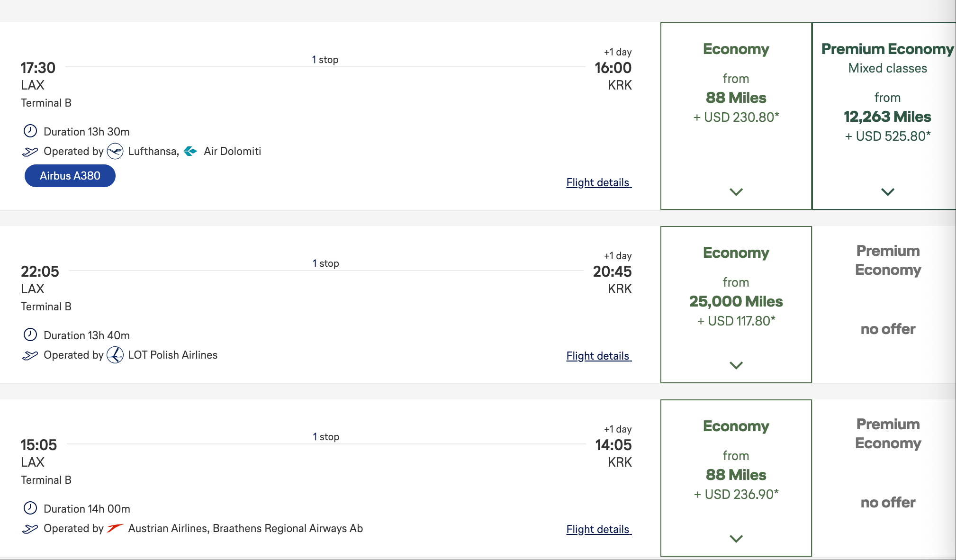Expand Economy chevron for the 15:05 flight
Image resolution: width=956 pixels, height=560 pixels.
pyautogui.click(x=736, y=539)
